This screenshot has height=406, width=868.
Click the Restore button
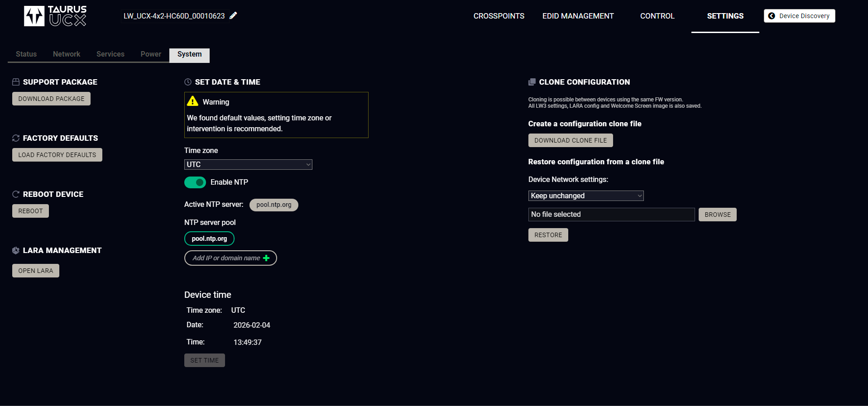point(548,235)
